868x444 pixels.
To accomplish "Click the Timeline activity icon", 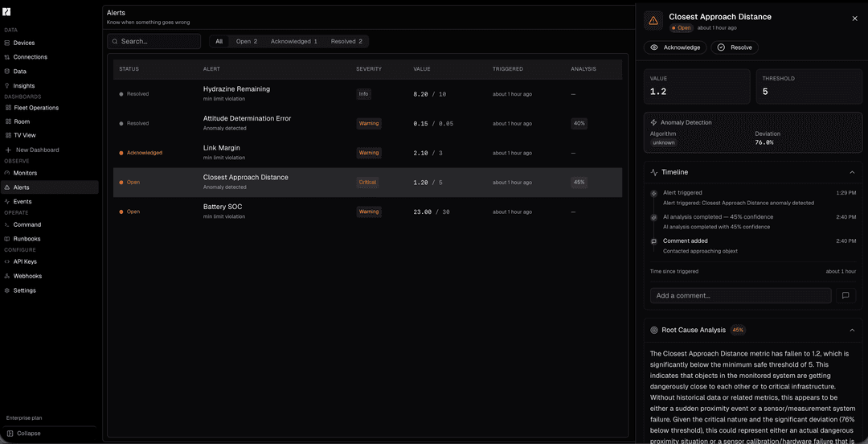I will (653, 172).
